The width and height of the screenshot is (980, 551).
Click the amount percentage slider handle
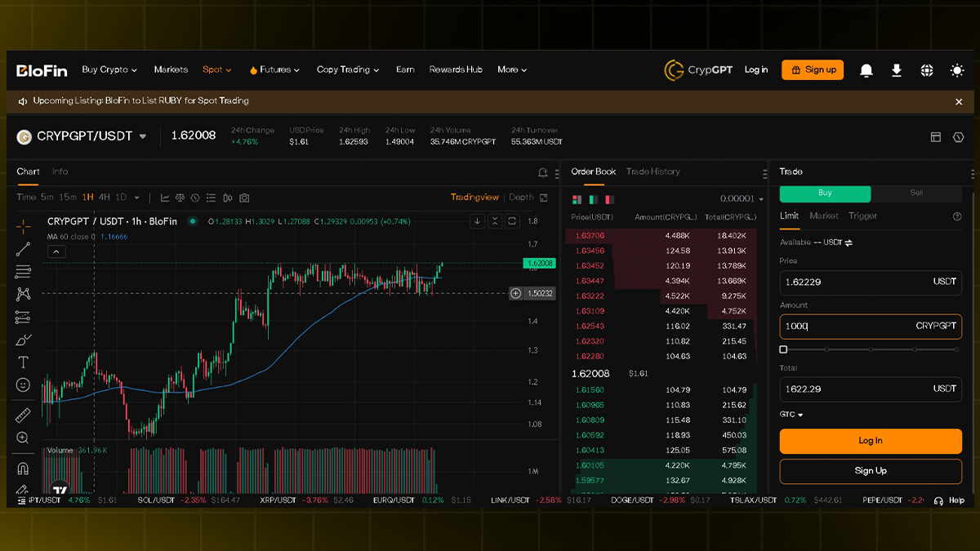(784, 349)
